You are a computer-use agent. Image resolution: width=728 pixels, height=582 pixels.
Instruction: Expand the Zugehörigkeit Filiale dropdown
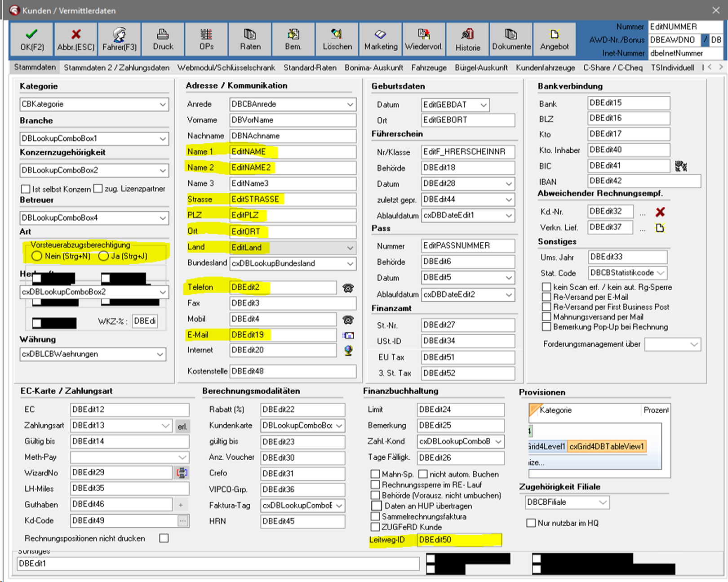[603, 502]
